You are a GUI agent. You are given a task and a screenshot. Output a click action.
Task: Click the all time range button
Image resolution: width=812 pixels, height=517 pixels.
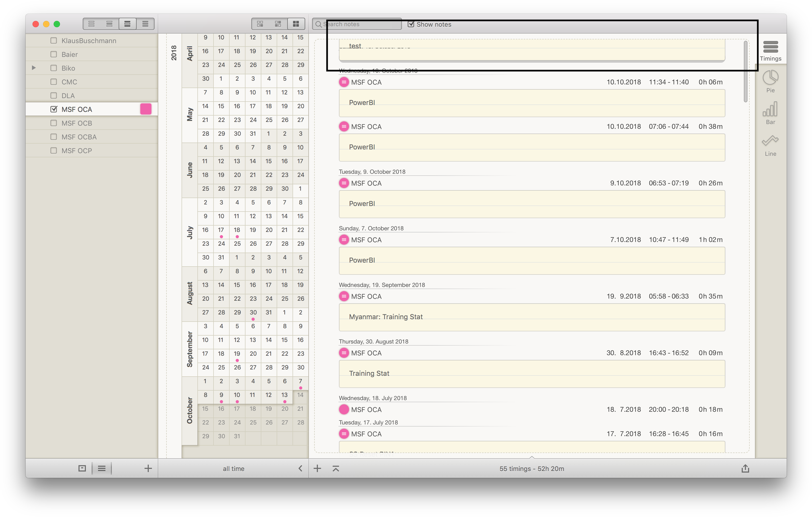click(x=233, y=468)
